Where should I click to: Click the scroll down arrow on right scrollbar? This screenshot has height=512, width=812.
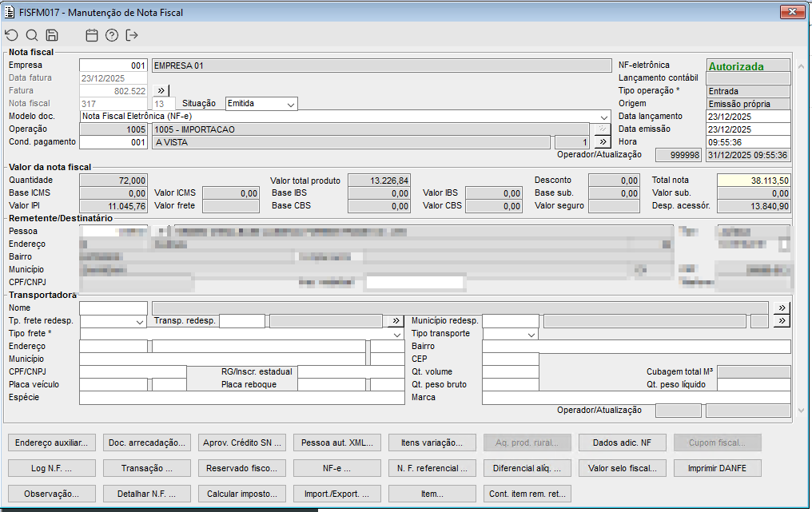[x=802, y=410]
